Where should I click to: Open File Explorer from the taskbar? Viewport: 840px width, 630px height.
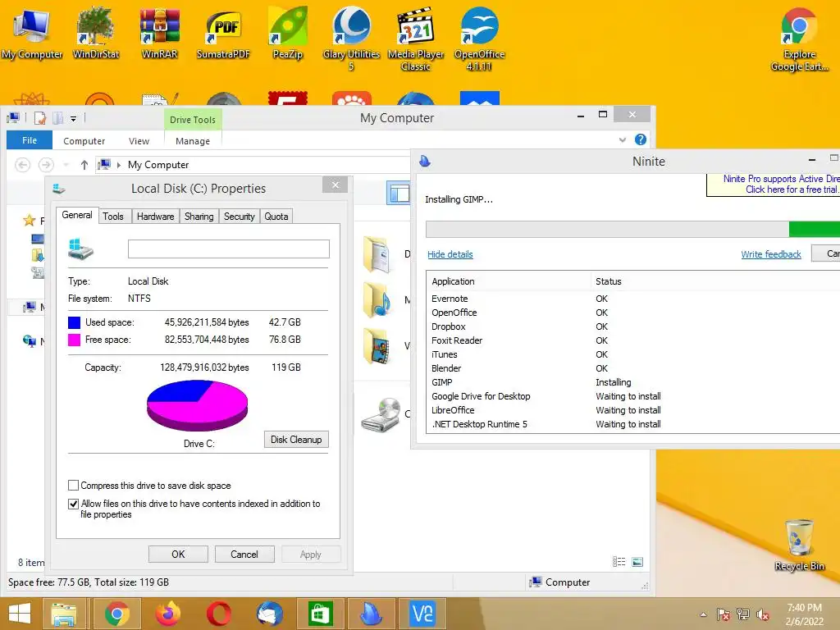click(64, 614)
